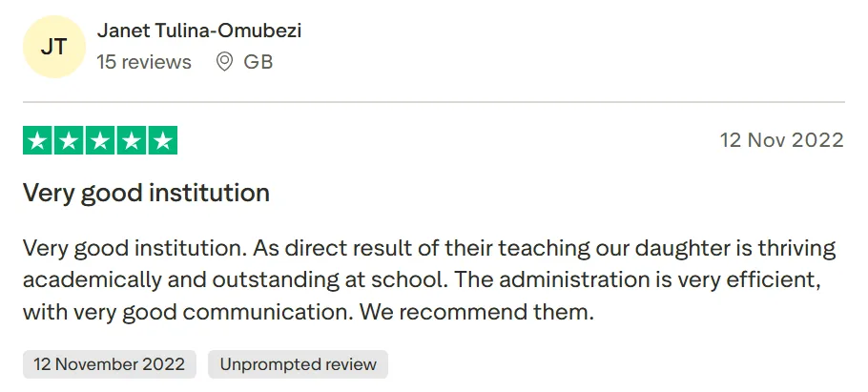
Task: Select the second green rating star
Action: (x=70, y=141)
